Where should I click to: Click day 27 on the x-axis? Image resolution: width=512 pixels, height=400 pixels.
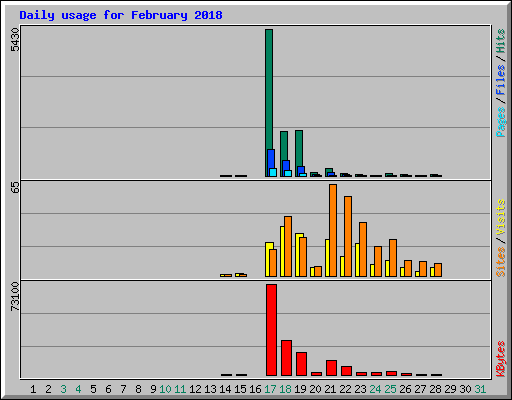pos(420,389)
